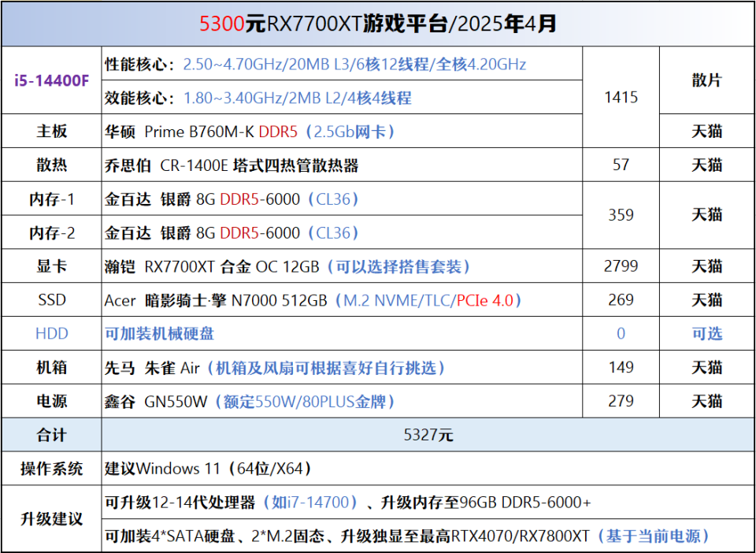Select the "SSD" row label
This screenshot has height=553, width=756.
tap(52, 300)
